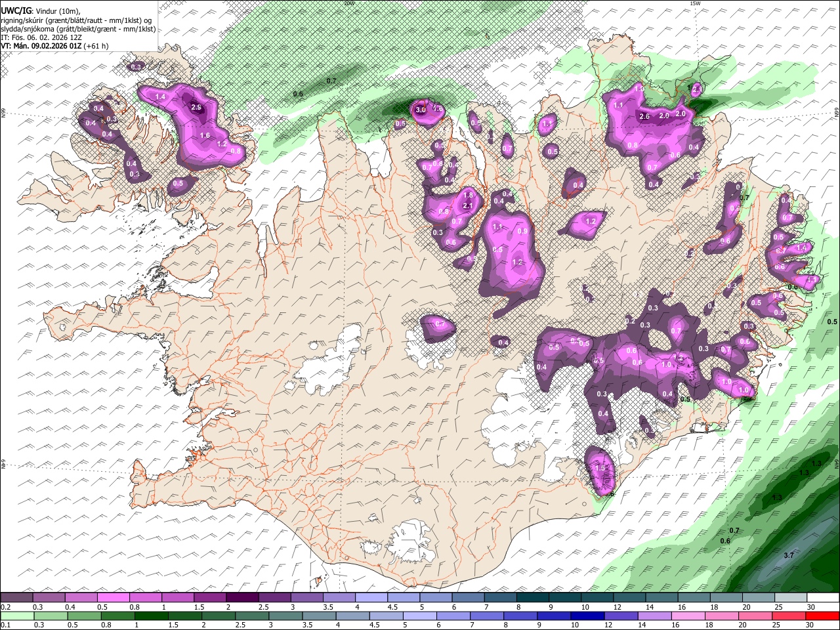
Task: Pick the dark green swatch above the lower 1 label
Action: (x=150, y=615)
